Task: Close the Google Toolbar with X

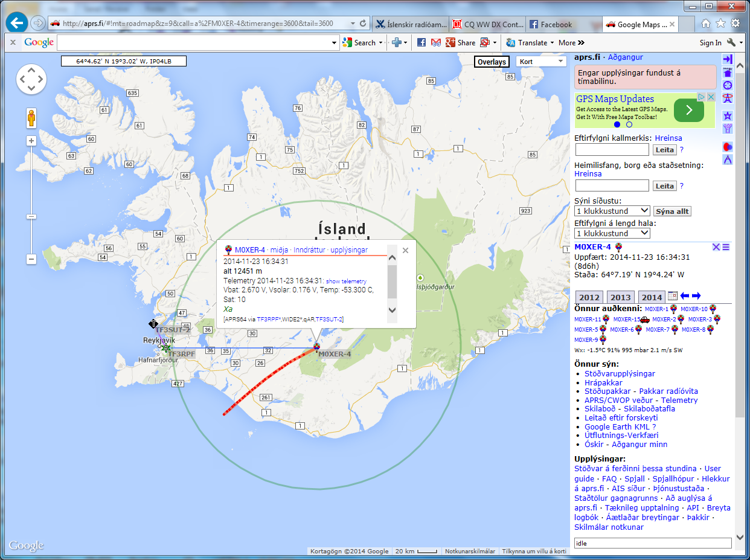Action: click(13, 43)
